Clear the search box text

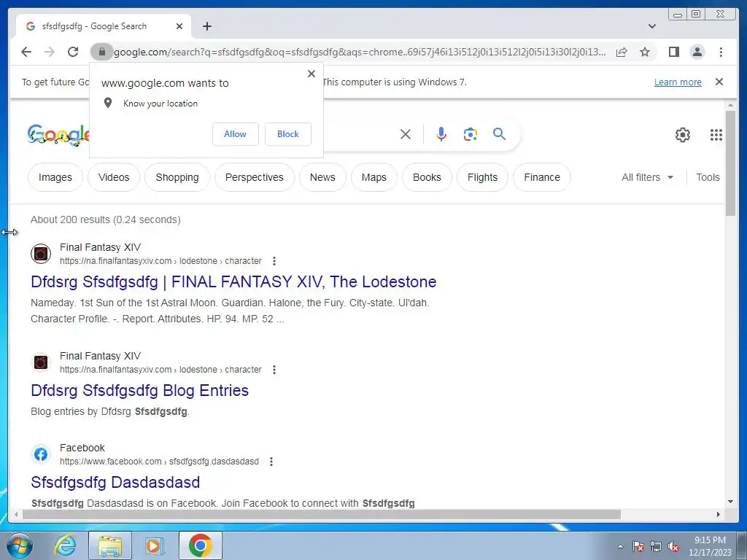[x=406, y=134]
